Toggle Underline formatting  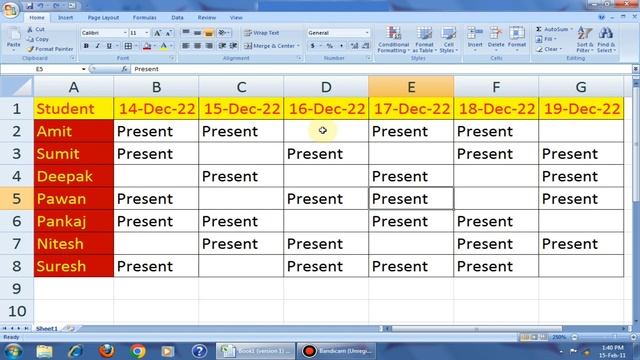(109, 46)
